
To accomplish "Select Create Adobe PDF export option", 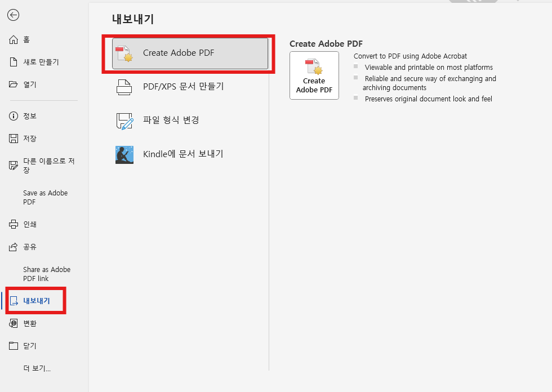I will (x=190, y=54).
